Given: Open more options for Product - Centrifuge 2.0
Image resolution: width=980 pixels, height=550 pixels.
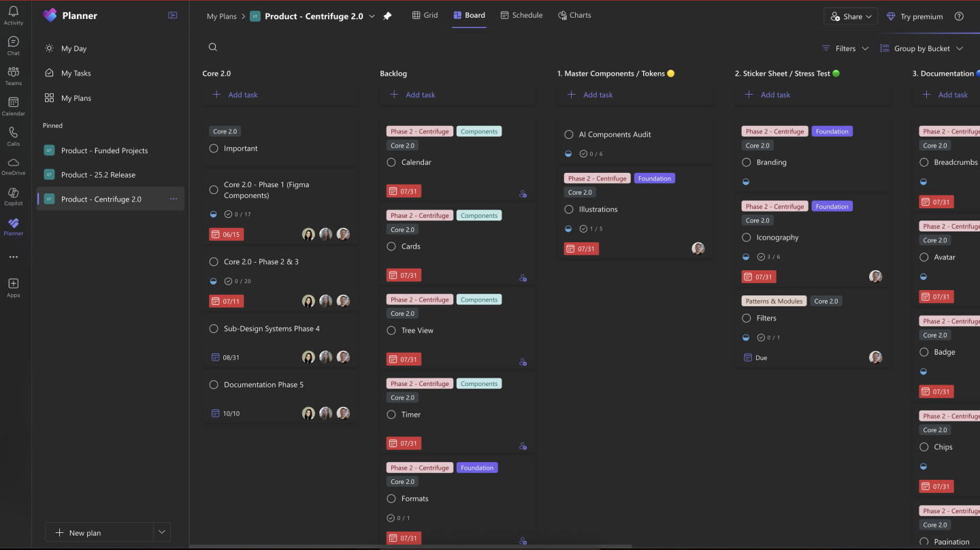Looking at the screenshot, I should pyautogui.click(x=174, y=199).
